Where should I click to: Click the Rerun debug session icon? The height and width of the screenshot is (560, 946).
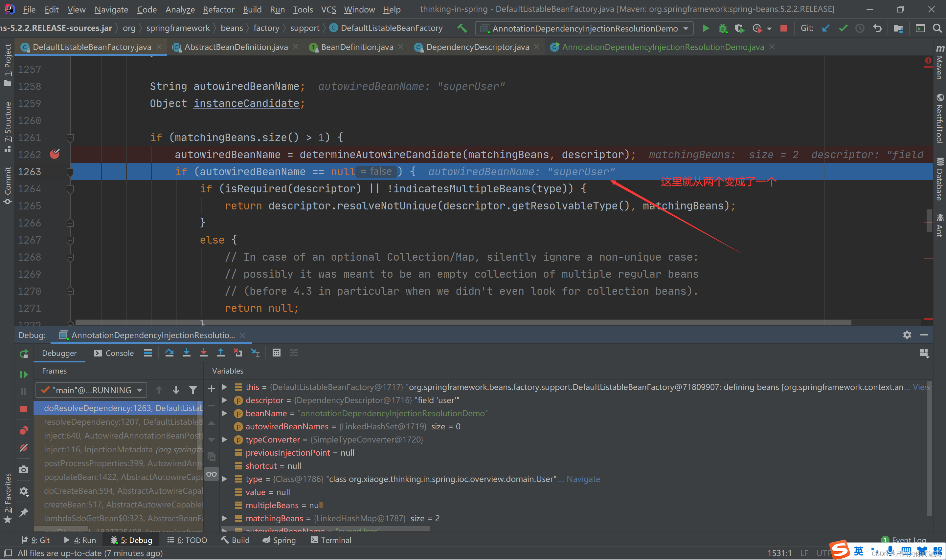[x=24, y=354]
